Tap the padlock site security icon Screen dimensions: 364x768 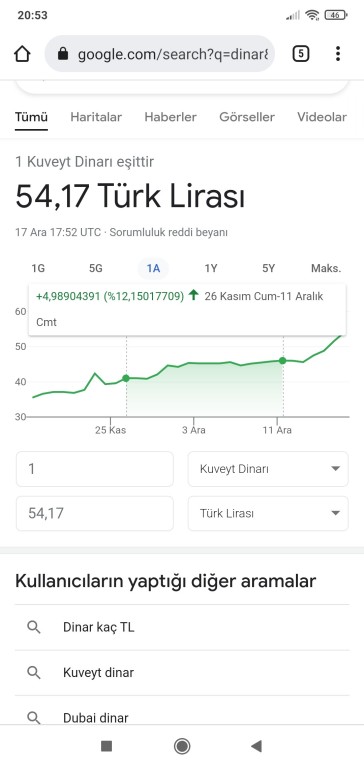pyautogui.click(x=63, y=54)
